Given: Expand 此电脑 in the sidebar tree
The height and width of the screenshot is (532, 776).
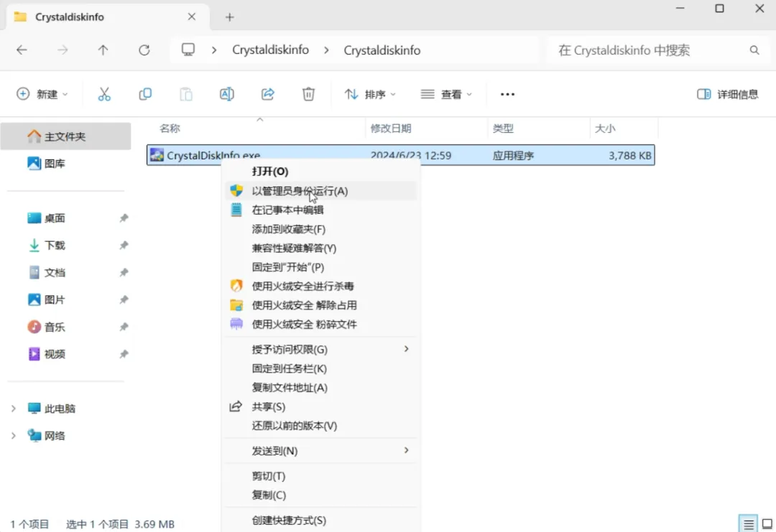Looking at the screenshot, I should click(14, 409).
